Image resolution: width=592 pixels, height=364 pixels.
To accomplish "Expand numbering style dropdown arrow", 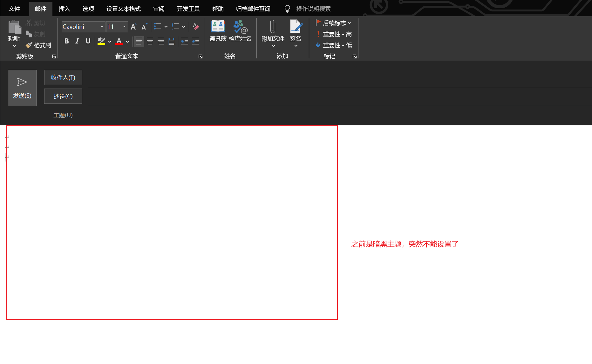I will tap(184, 27).
